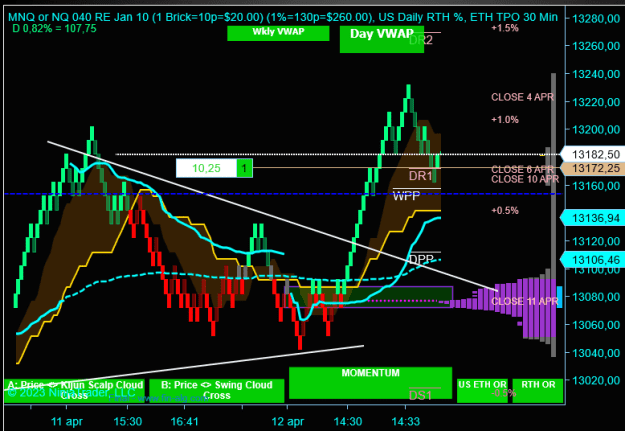Click the US ETH OR button
Image resolution: width=625 pixels, height=431 pixels.
pyautogui.click(x=482, y=391)
